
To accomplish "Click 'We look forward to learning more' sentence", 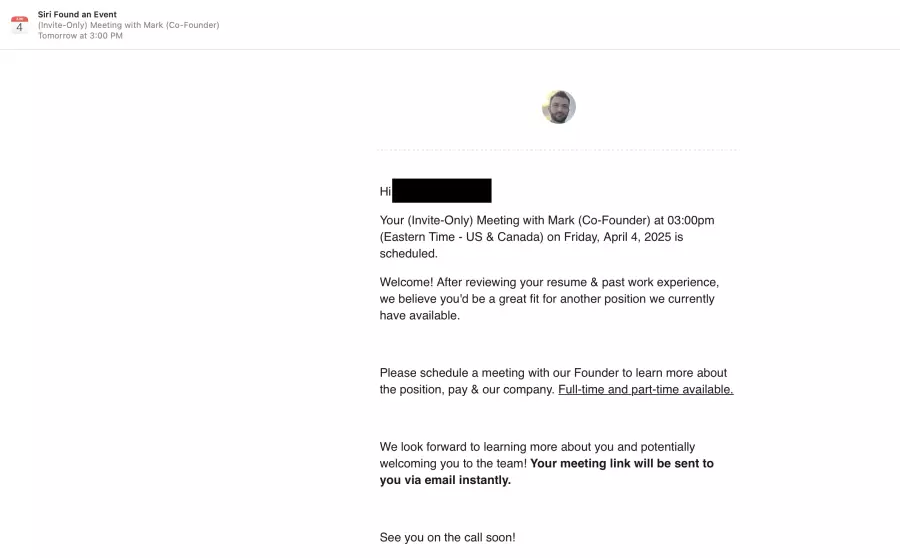I will click(468, 447).
